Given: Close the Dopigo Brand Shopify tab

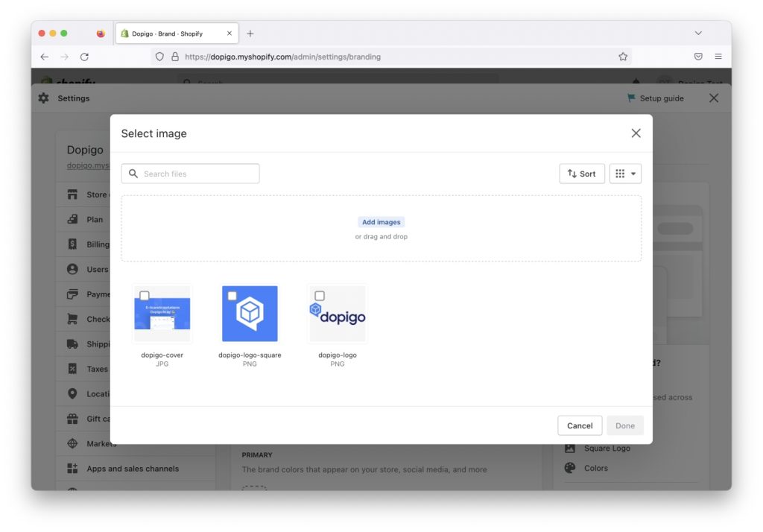Looking at the screenshot, I should tap(229, 34).
